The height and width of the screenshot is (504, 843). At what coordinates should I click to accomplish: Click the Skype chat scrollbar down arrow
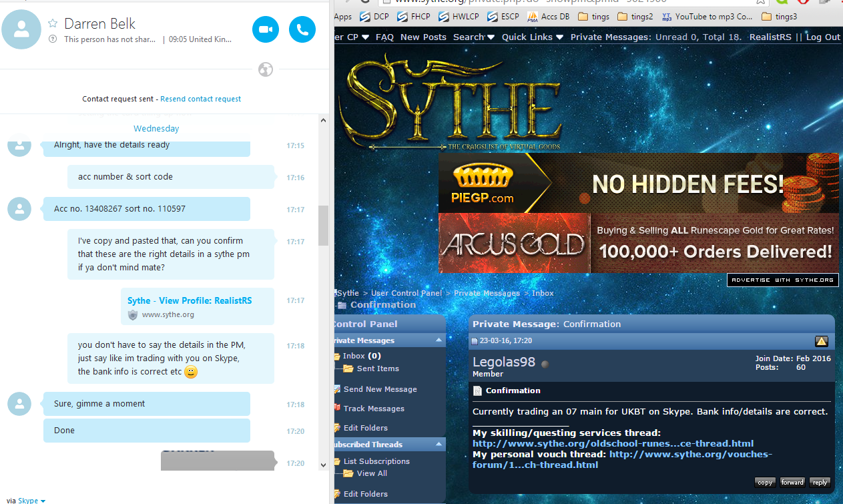pyautogui.click(x=324, y=465)
